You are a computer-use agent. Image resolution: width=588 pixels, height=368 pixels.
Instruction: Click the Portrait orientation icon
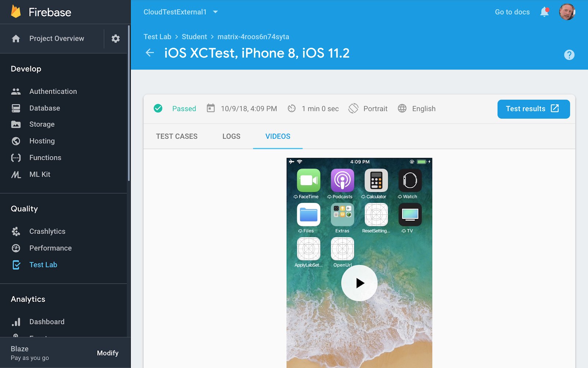coord(353,108)
